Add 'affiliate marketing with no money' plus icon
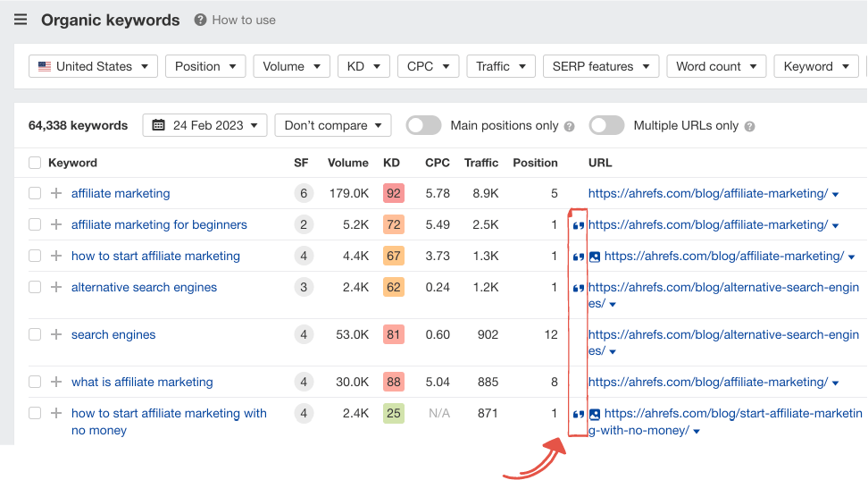This screenshot has height=480, width=868. 56,413
